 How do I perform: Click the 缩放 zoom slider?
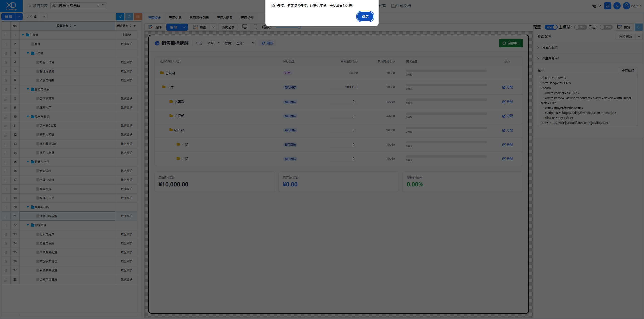click(x=288, y=27)
